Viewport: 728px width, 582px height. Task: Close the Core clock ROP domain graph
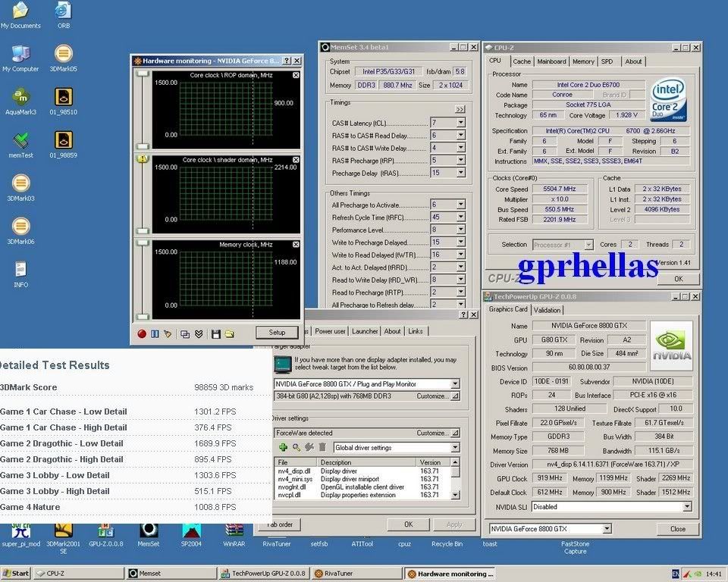point(296,75)
